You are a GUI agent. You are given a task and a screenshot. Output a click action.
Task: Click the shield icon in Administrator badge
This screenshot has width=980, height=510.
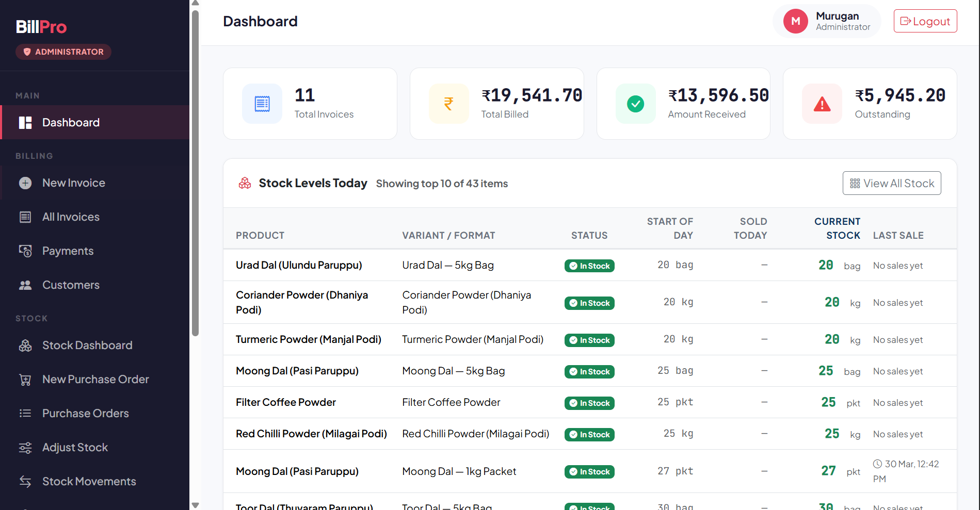pyautogui.click(x=27, y=52)
